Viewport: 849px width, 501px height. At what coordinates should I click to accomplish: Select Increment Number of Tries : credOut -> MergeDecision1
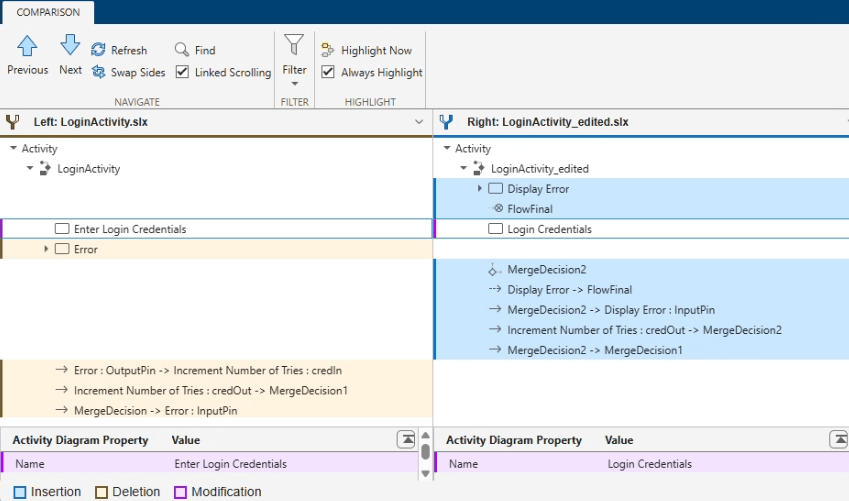(x=217, y=390)
